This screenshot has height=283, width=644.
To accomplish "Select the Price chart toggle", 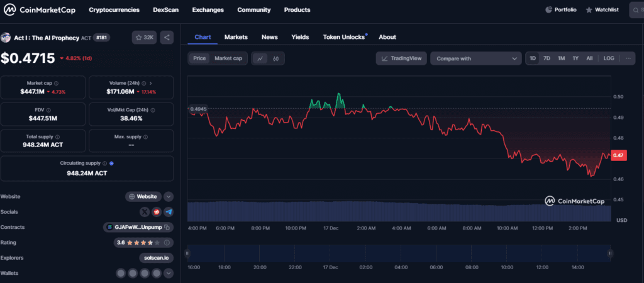I will 199,58.
